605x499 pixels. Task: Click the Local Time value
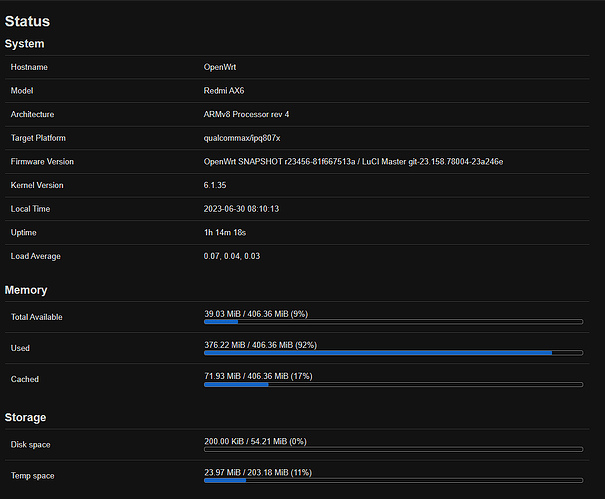[x=241, y=209]
